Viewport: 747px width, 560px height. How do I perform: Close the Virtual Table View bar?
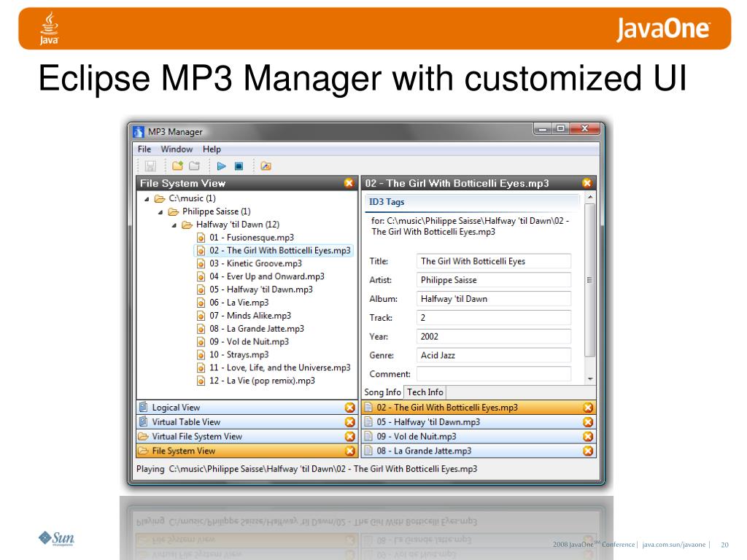(x=349, y=422)
